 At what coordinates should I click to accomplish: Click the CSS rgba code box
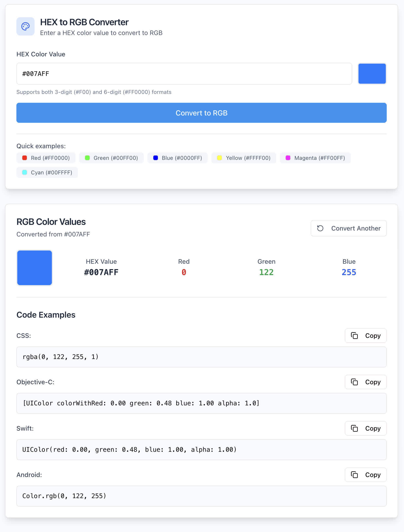pos(201,357)
